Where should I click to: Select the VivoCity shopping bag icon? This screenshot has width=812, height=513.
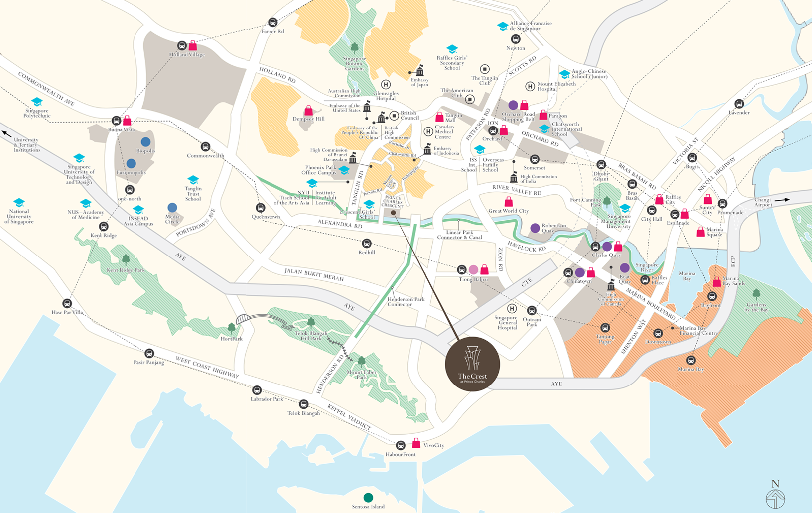(416, 443)
